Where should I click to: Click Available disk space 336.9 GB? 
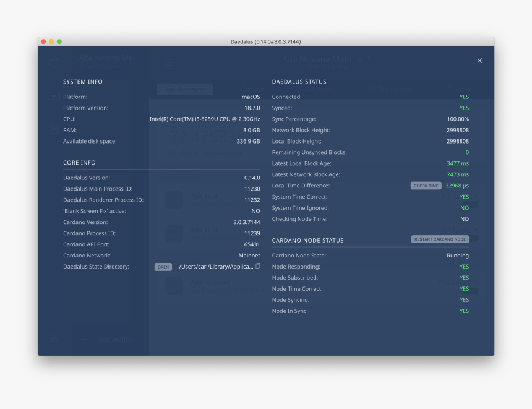point(248,141)
